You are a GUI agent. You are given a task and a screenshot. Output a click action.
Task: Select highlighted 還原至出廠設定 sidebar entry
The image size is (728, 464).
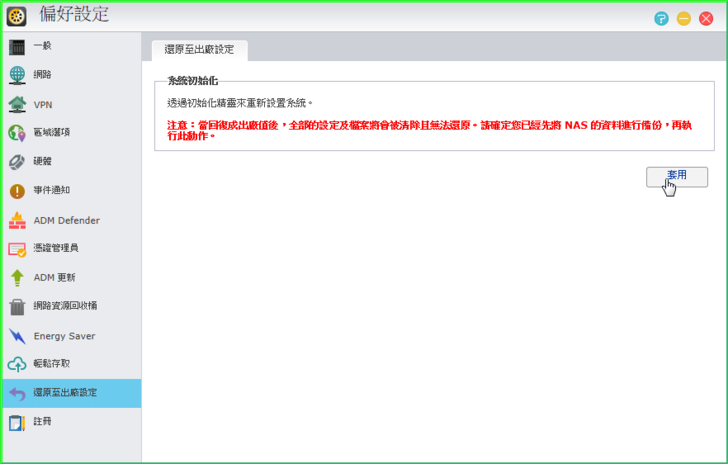click(72, 393)
